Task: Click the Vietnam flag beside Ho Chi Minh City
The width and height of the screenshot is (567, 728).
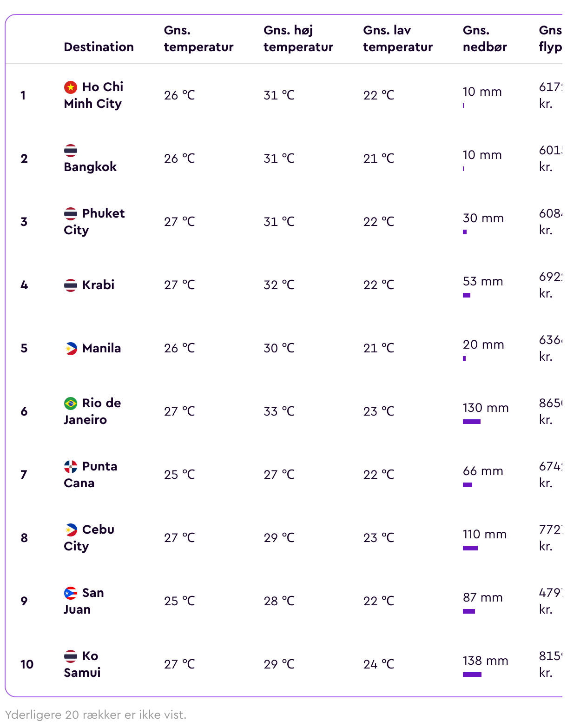Action: point(70,87)
